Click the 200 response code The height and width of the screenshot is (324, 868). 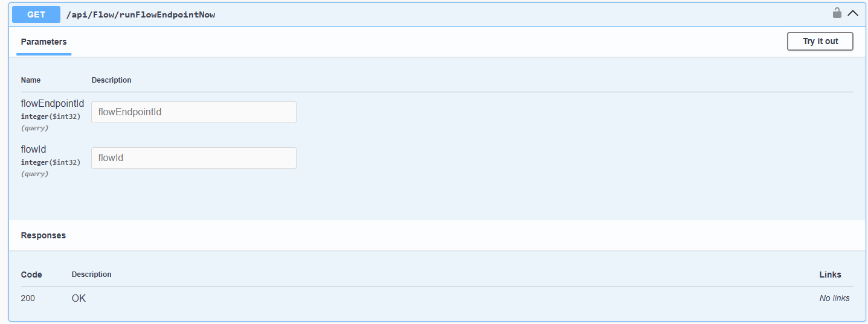point(28,298)
